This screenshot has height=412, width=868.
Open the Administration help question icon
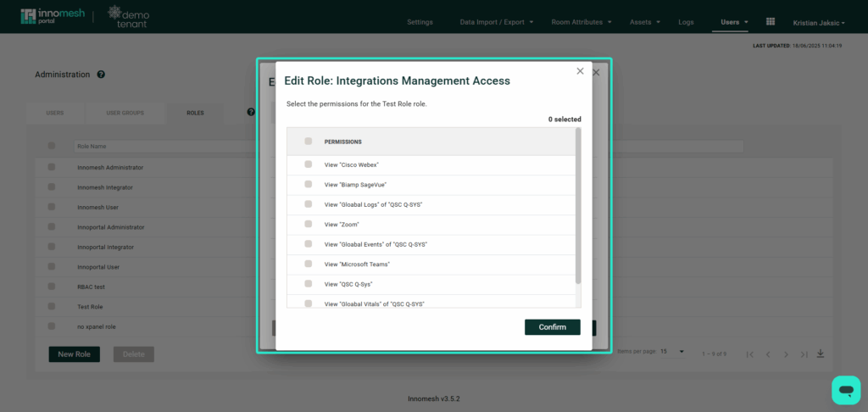(x=101, y=75)
